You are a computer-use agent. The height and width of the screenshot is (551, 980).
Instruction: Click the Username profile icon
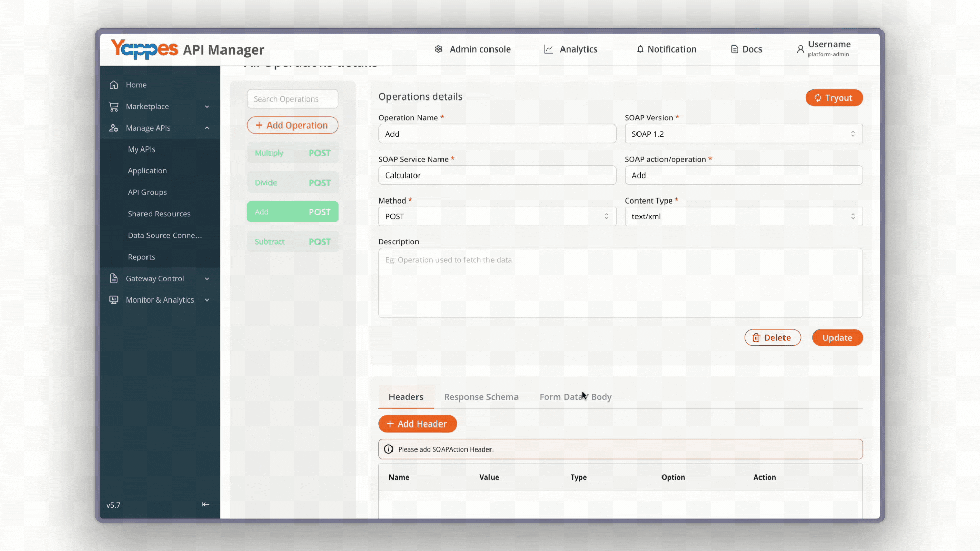(x=800, y=49)
